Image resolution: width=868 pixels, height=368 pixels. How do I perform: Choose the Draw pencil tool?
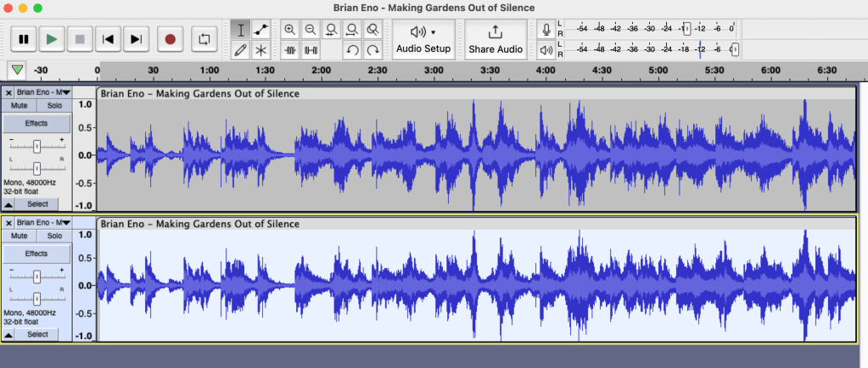(x=241, y=50)
